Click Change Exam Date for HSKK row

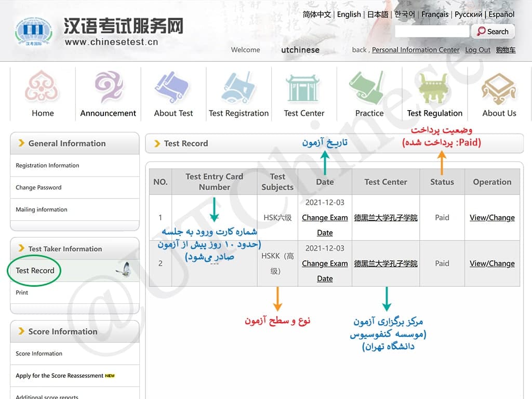pos(325,271)
